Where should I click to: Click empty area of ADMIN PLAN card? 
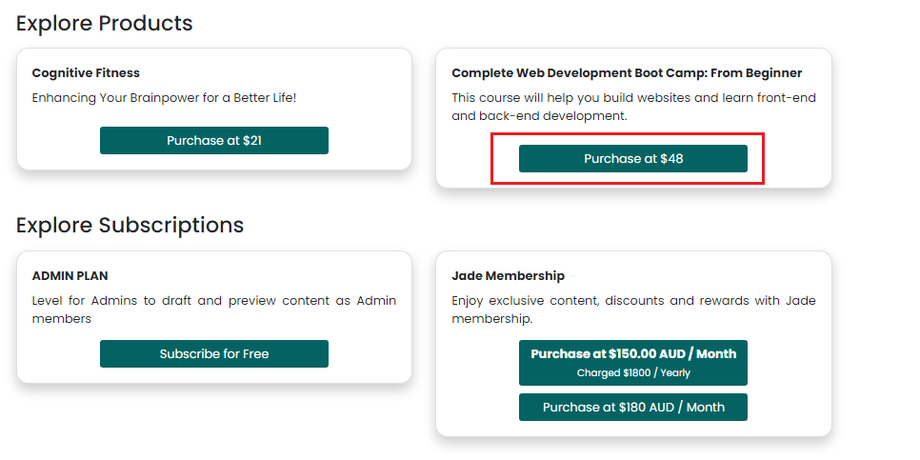click(x=370, y=355)
